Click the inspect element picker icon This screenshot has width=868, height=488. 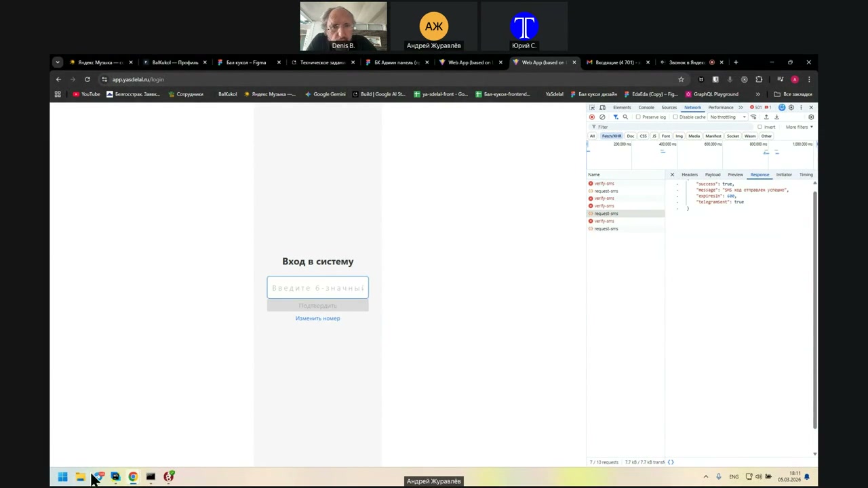(592, 108)
